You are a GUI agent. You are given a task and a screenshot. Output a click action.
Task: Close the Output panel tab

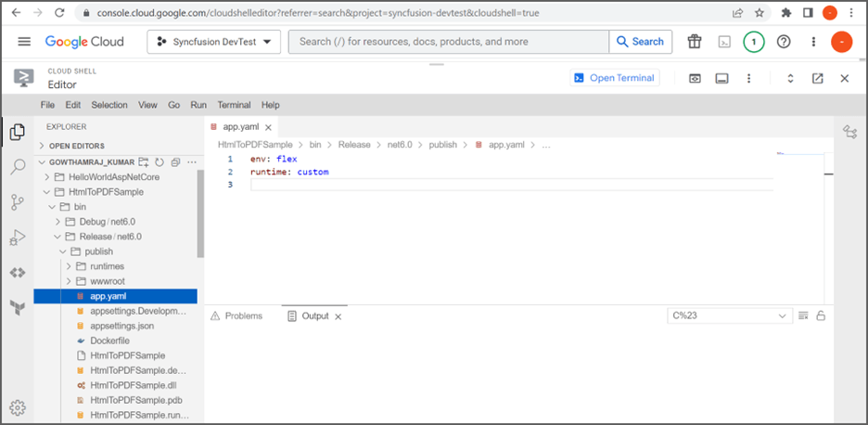pyautogui.click(x=338, y=316)
